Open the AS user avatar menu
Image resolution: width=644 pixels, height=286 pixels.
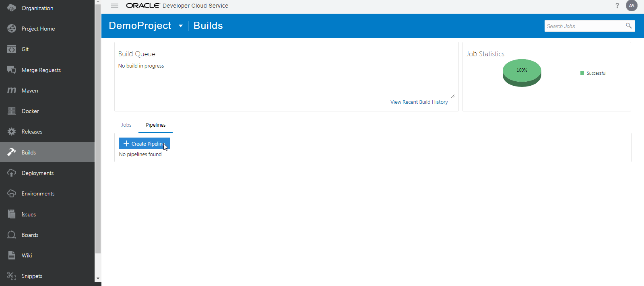tap(632, 6)
